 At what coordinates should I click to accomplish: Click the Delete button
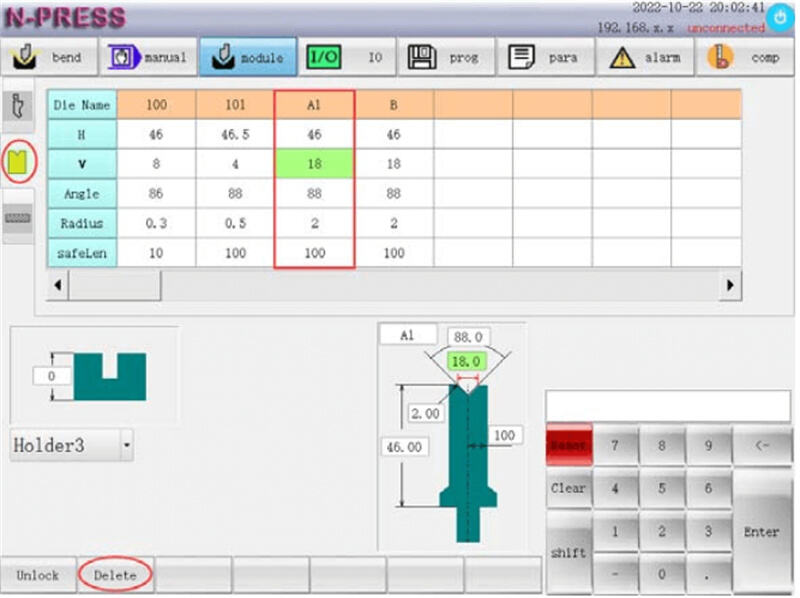[x=115, y=575]
